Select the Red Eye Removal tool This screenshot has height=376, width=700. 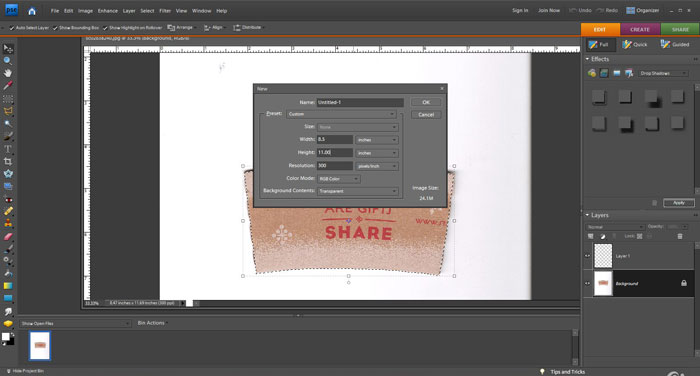tap(8, 199)
